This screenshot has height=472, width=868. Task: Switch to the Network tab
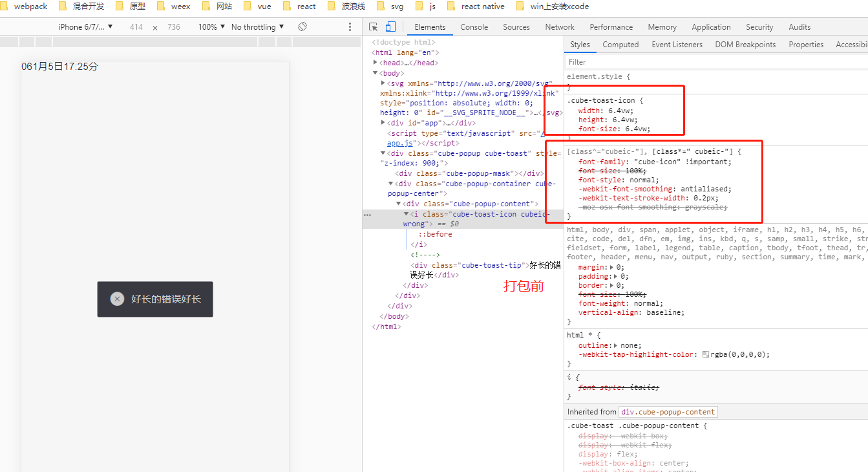click(560, 27)
